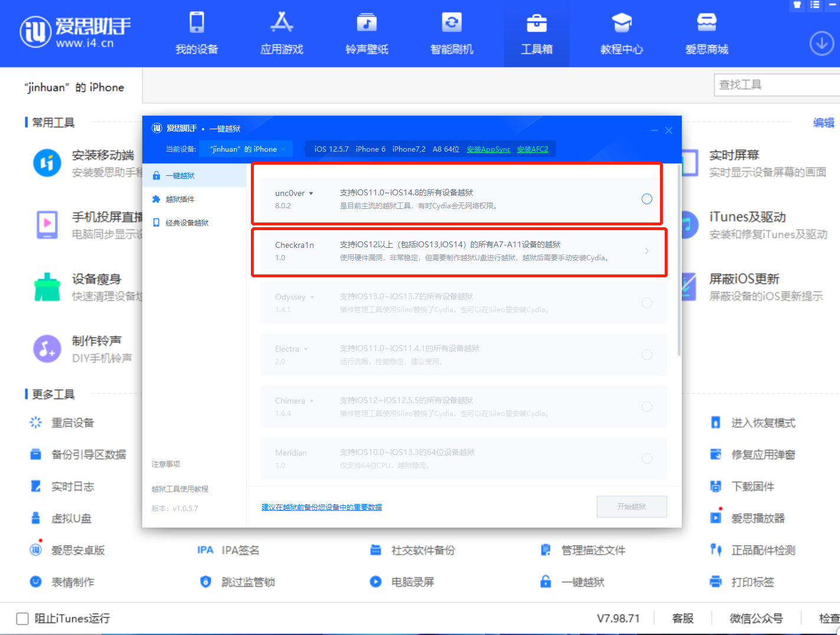Open the skin shirt icon in the title bar
The image size is (840, 635).
click(x=797, y=5)
